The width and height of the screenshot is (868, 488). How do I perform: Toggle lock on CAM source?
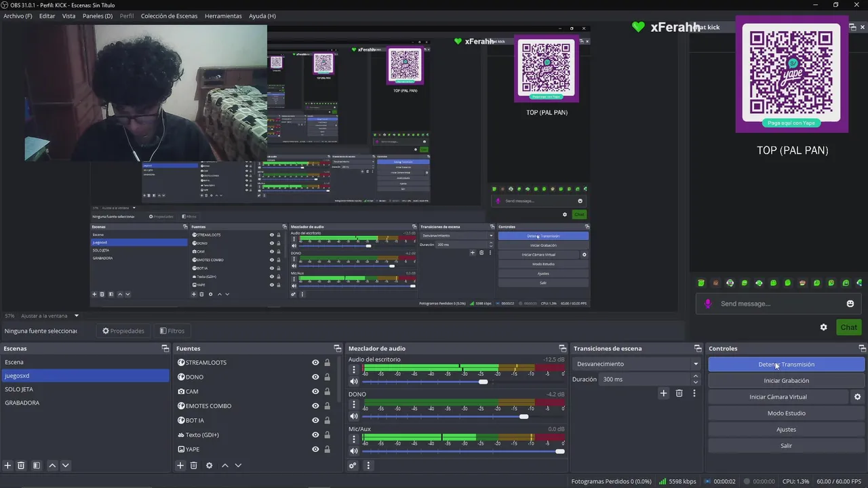coord(328,391)
